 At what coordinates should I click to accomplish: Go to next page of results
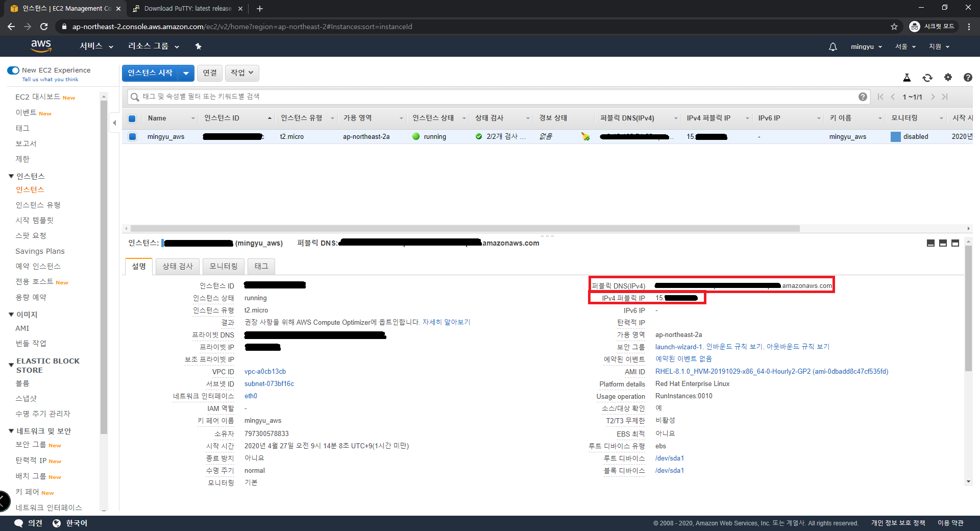[x=933, y=97]
